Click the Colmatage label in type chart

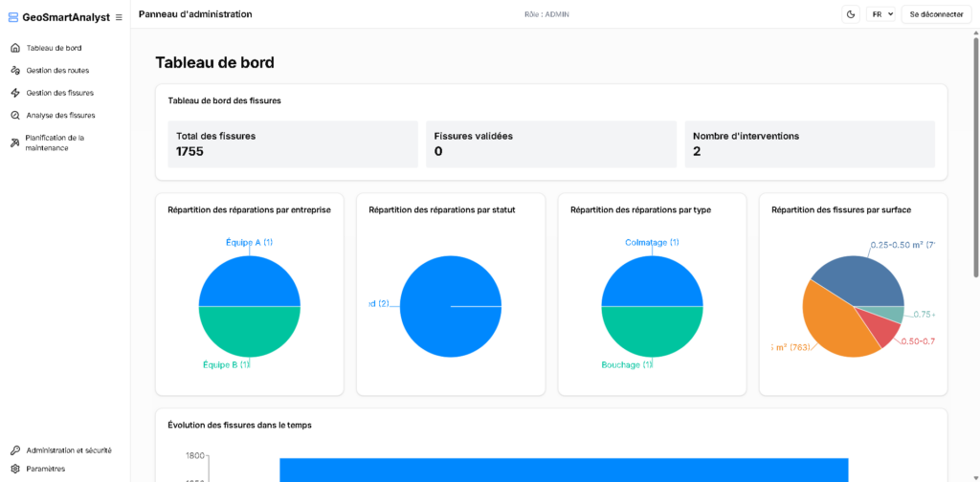tap(652, 242)
